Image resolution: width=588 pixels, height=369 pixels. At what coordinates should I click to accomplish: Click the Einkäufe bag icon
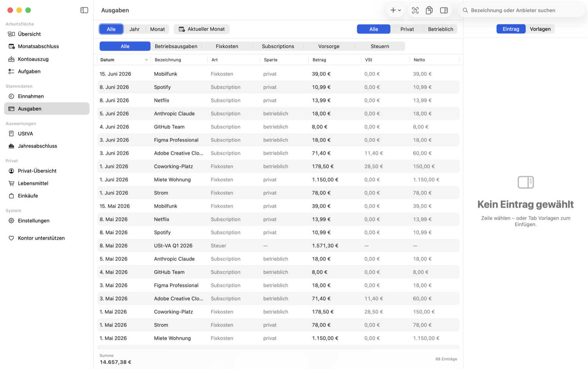pyautogui.click(x=11, y=196)
